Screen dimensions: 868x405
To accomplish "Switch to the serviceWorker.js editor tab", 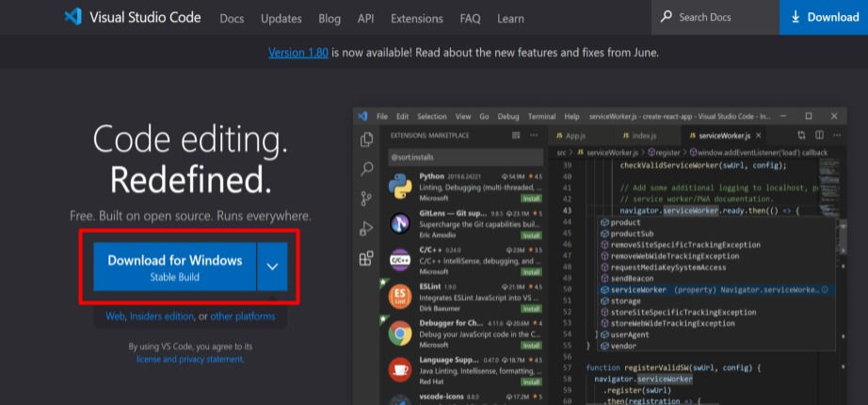I will click(724, 136).
